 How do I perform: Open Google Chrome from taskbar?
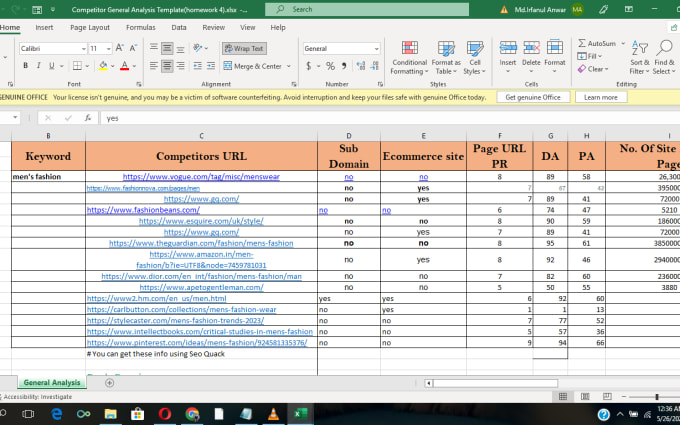point(192,414)
